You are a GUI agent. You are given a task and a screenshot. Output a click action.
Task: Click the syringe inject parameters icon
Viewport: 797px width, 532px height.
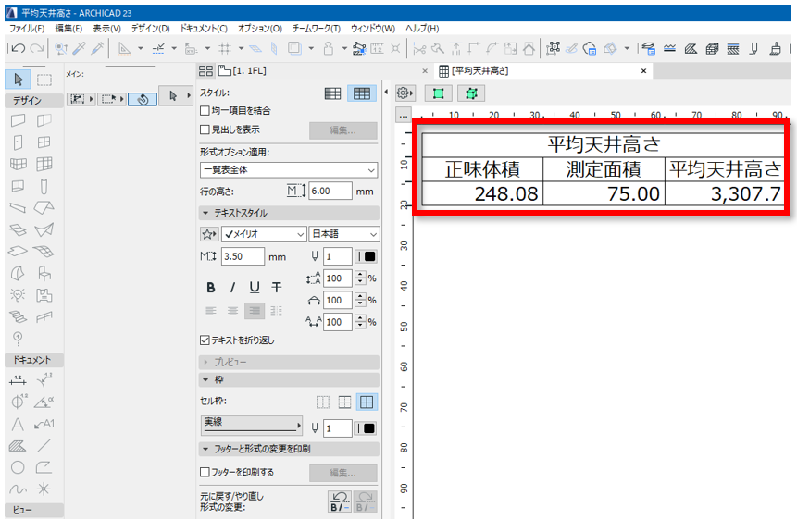(97, 48)
